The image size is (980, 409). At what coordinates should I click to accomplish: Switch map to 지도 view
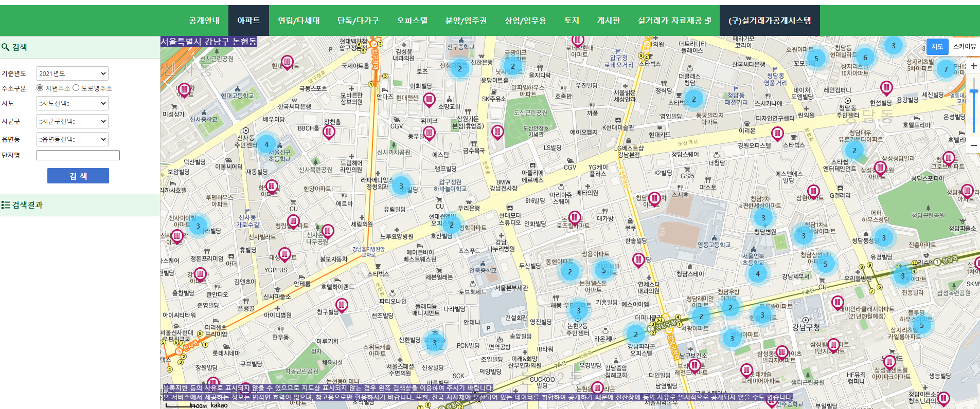pos(937,47)
